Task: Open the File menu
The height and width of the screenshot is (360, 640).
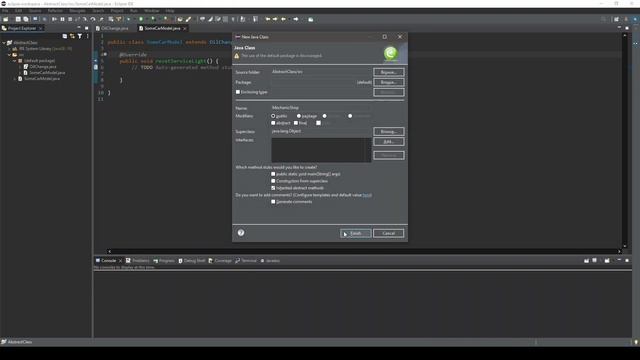Action: 5,11
